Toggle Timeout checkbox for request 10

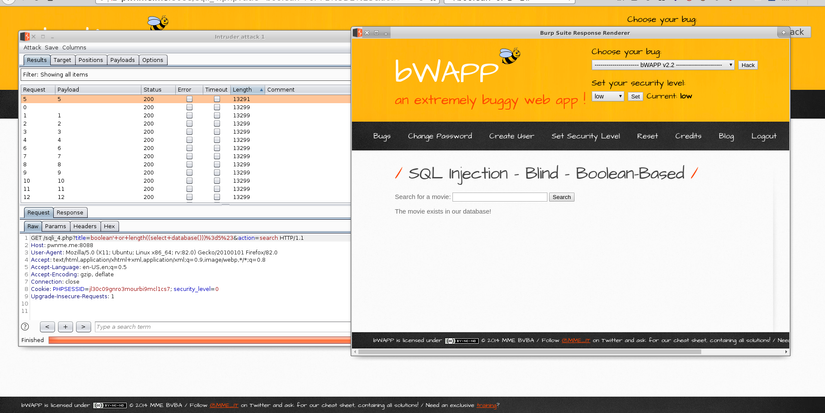tap(217, 180)
